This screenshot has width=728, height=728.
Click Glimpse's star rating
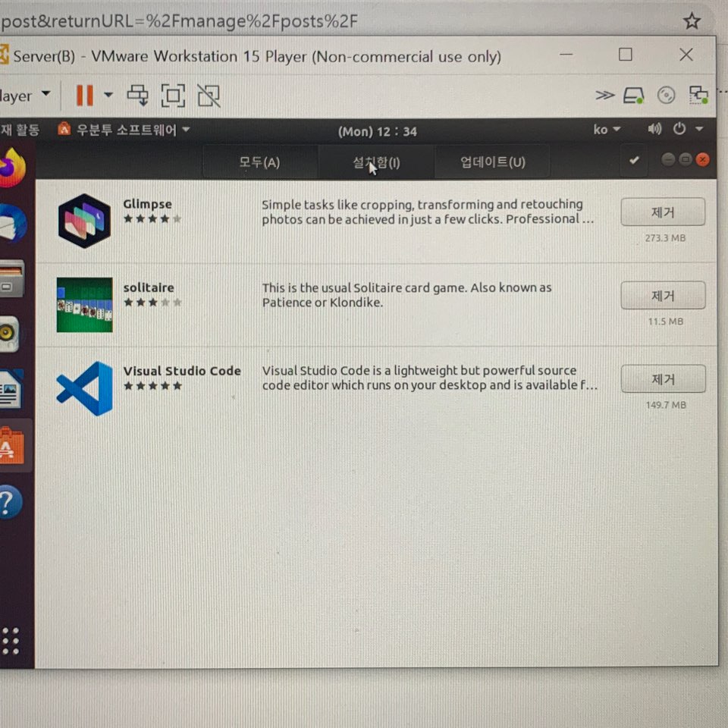click(x=152, y=218)
